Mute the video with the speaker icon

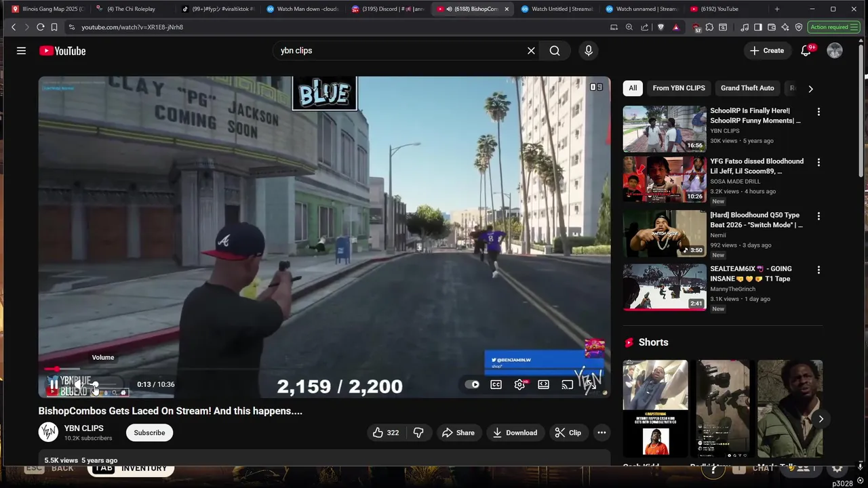coord(79,385)
